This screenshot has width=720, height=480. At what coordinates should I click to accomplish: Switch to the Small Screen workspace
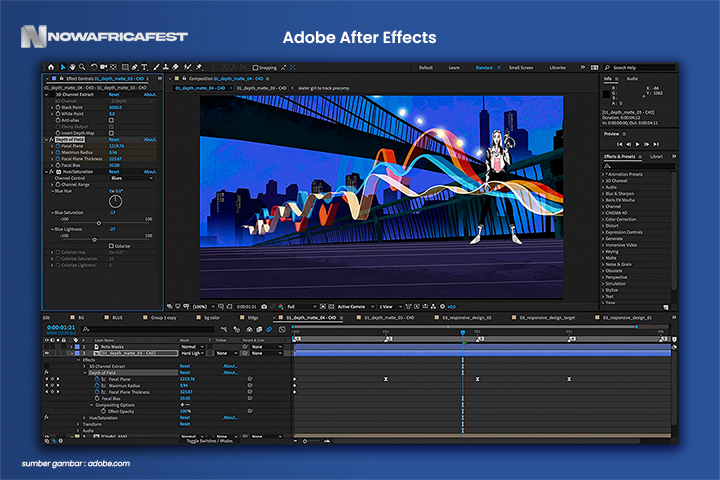click(521, 68)
